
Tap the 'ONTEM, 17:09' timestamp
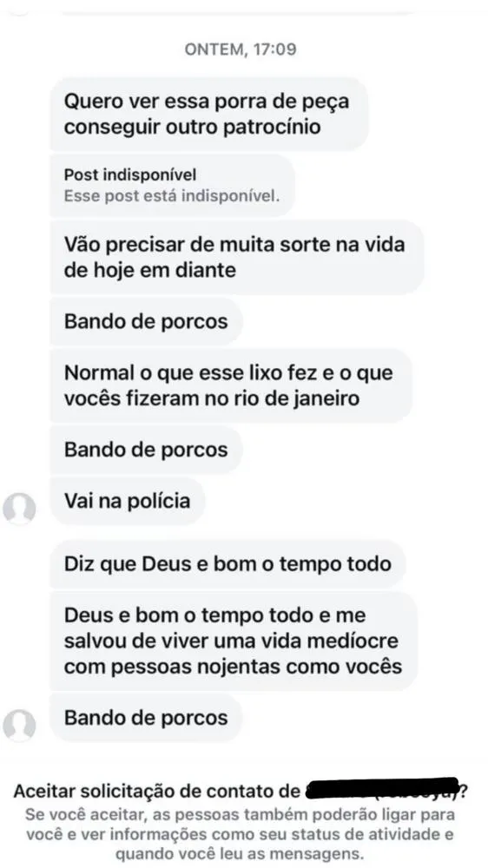click(241, 49)
